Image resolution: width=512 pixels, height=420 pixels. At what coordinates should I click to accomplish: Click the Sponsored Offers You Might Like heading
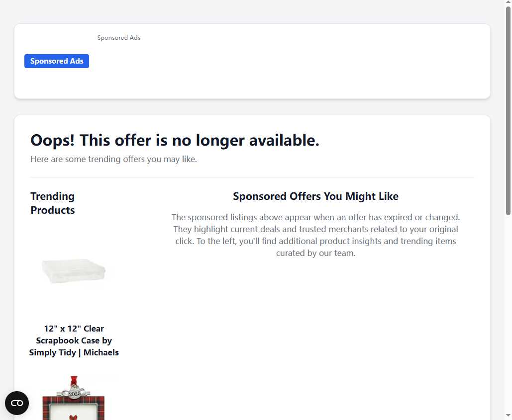[315, 196]
